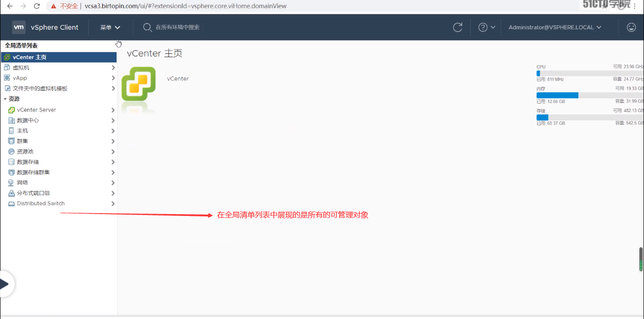This screenshot has width=644, height=319.
Task: Click the browser back arrow
Action: (10, 6)
